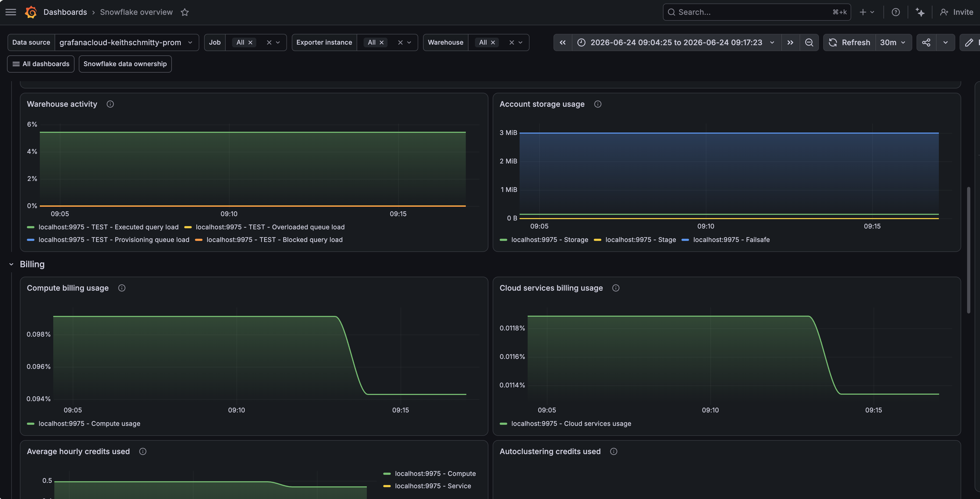Open Compute billing usage panel title menu
Image resolution: width=980 pixels, height=499 pixels.
68,288
